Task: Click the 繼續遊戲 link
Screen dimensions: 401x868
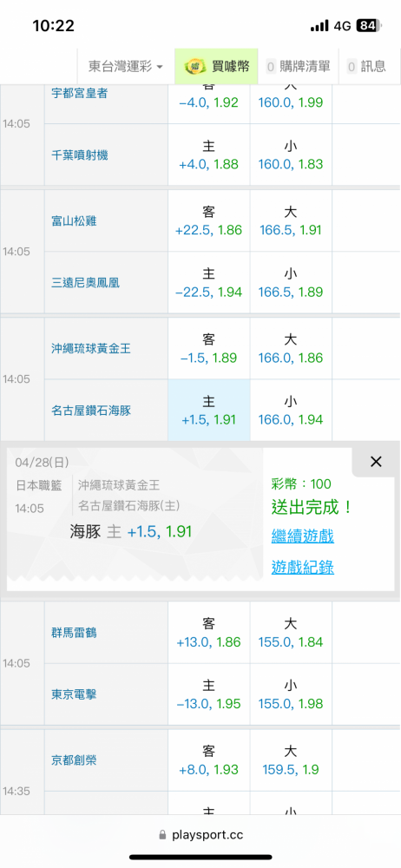Action: pyautogui.click(x=302, y=536)
